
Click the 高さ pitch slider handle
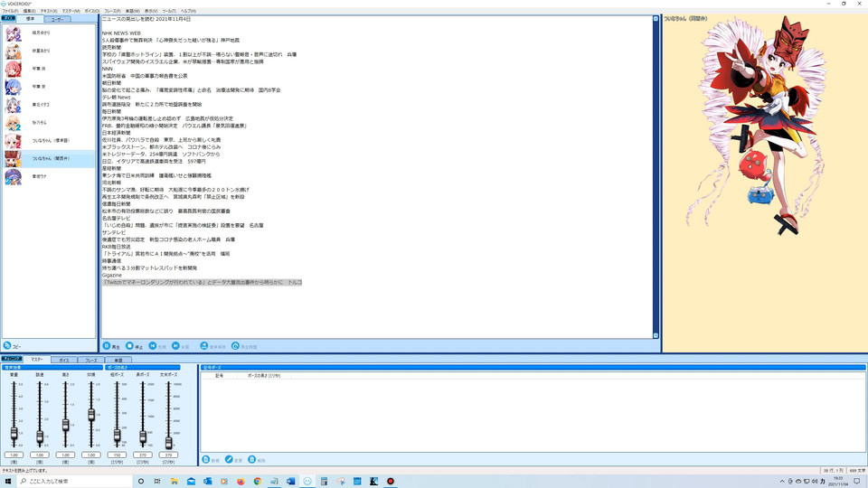pyautogui.click(x=65, y=425)
